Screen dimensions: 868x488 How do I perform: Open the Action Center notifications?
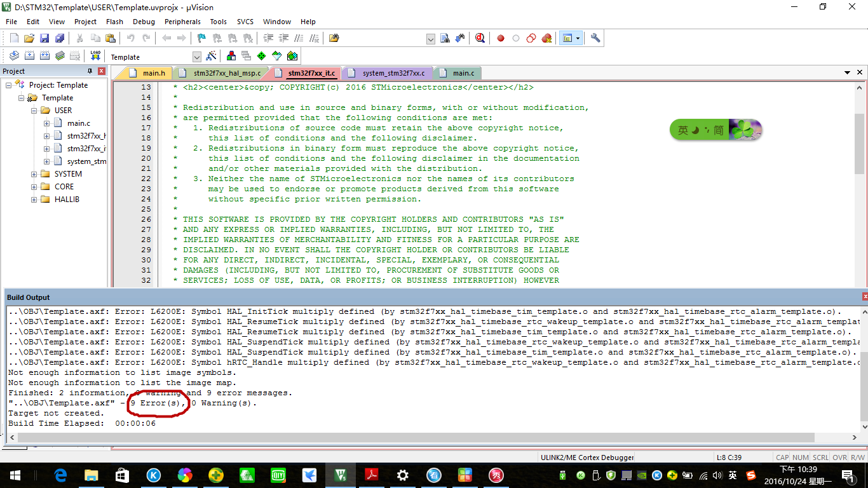(x=848, y=475)
